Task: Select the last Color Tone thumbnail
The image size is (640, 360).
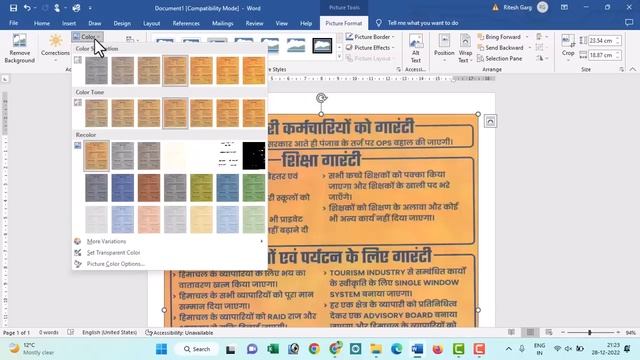Action: (253, 113)
